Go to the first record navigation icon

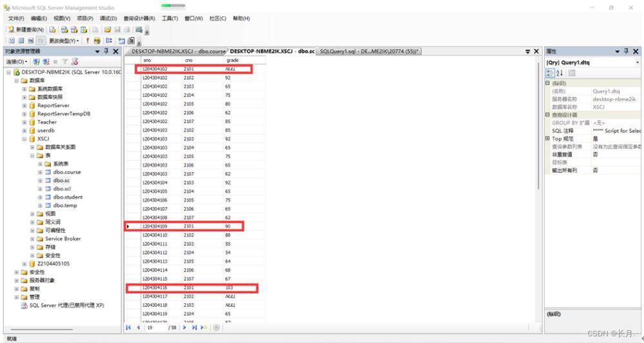tap(128, 328)
